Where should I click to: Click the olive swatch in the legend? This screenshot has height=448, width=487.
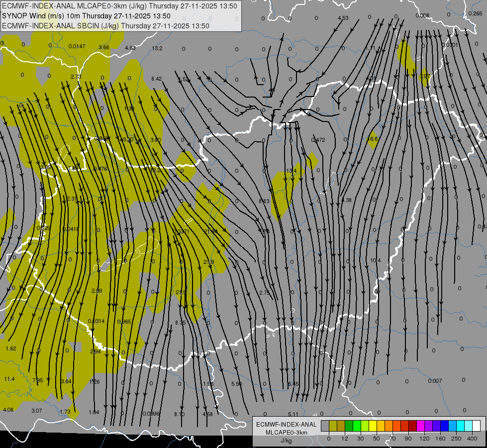point(333,426)
